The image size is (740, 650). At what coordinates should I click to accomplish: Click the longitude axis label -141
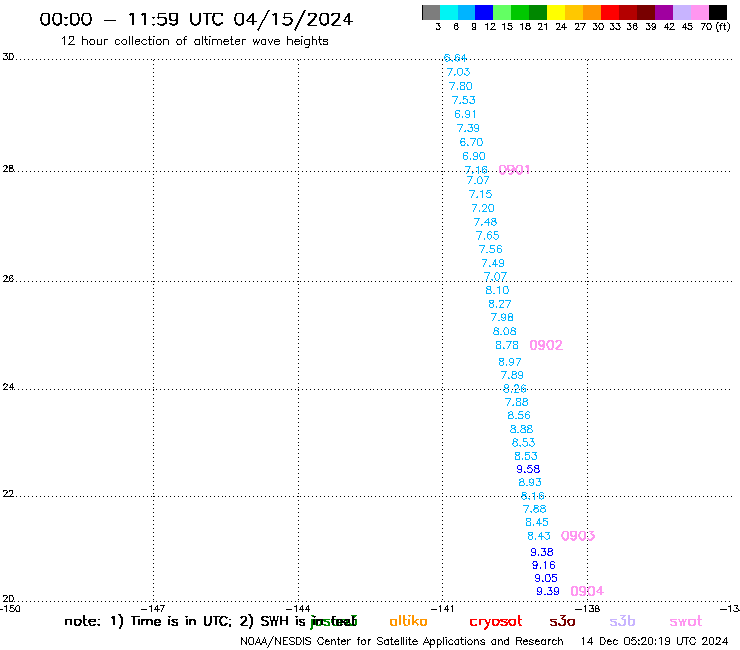(442, 608)
